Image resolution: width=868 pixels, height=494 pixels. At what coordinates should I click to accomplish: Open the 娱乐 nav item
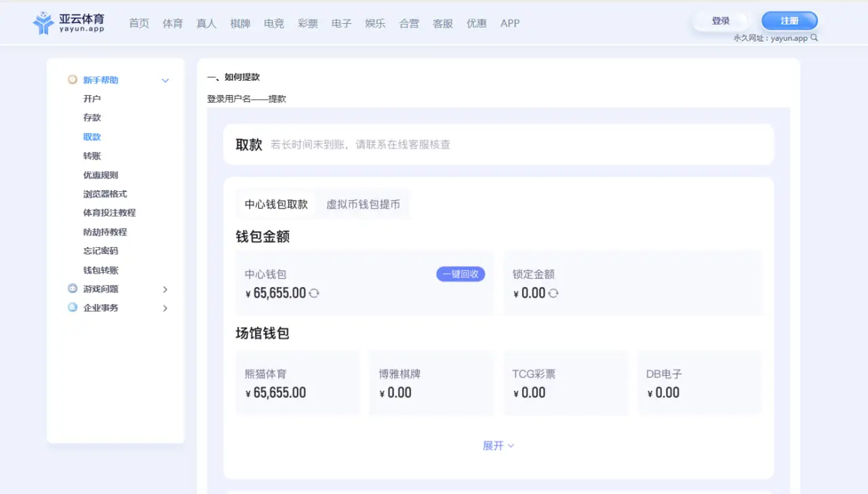click(375, 23)
